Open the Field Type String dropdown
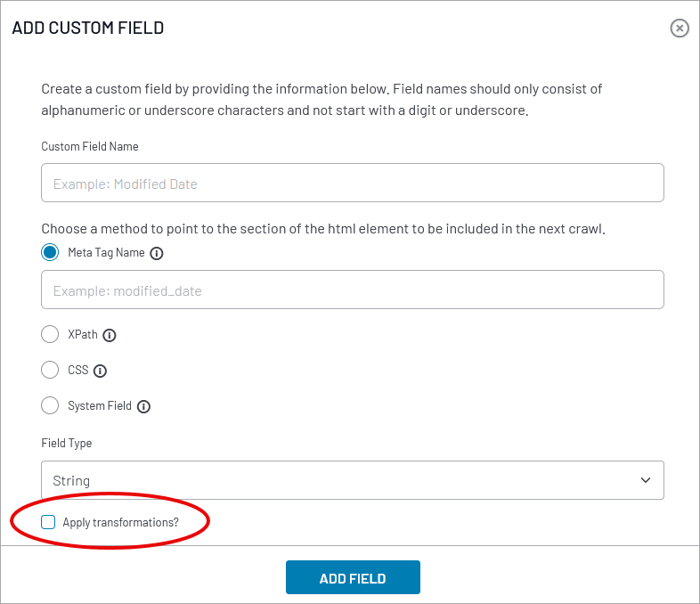 pyautogui.click(x=352, y=480)
